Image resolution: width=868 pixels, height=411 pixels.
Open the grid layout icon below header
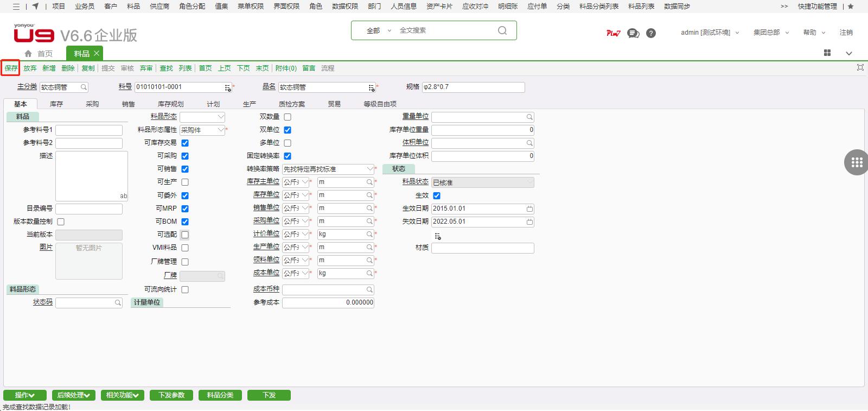pos(827,53)
